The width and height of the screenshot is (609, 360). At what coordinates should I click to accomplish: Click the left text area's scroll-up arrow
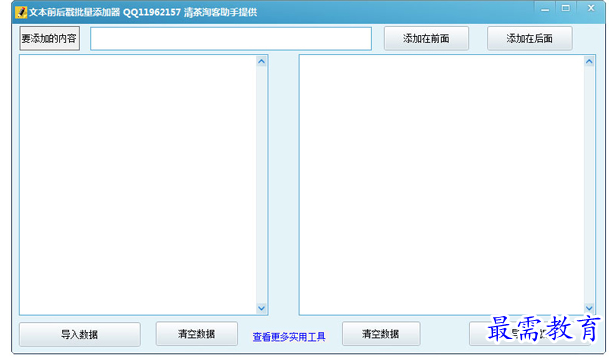(261, 61)
